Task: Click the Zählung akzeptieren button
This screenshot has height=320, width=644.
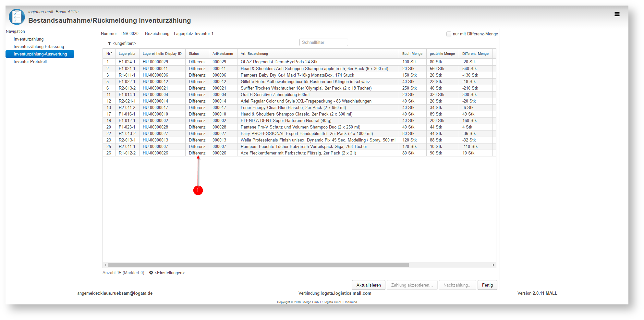Action: [412, 285]
